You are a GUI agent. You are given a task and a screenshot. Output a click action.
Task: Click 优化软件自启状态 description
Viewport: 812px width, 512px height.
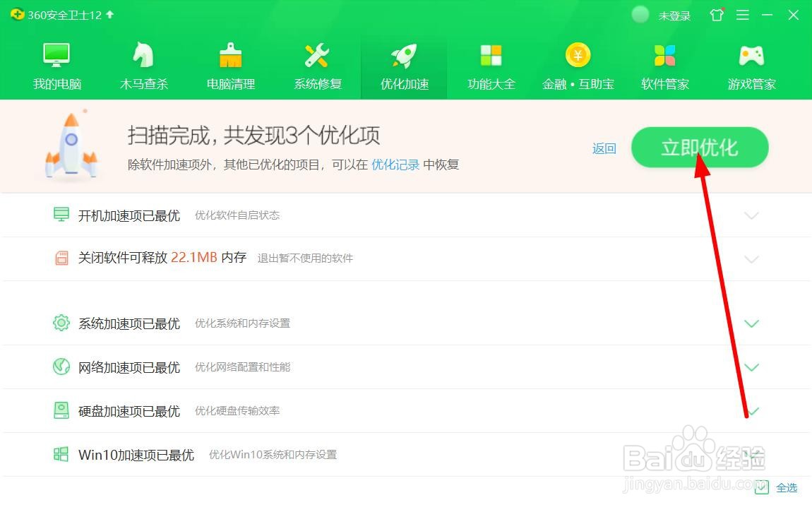pyautogui.click(x=237, y=215)
